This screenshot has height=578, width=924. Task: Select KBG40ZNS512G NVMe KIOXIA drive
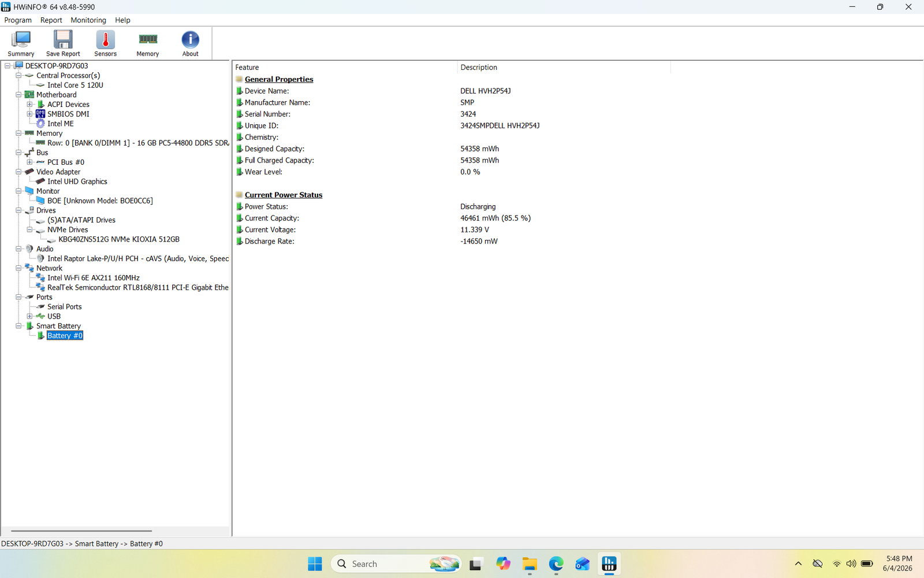(119, 239)
